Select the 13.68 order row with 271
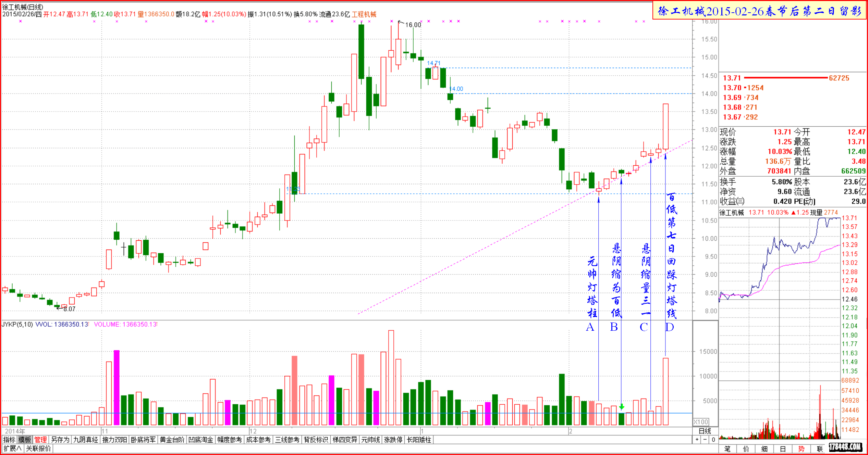This screenshot has width=868, height=455. (x=741, y=107)
